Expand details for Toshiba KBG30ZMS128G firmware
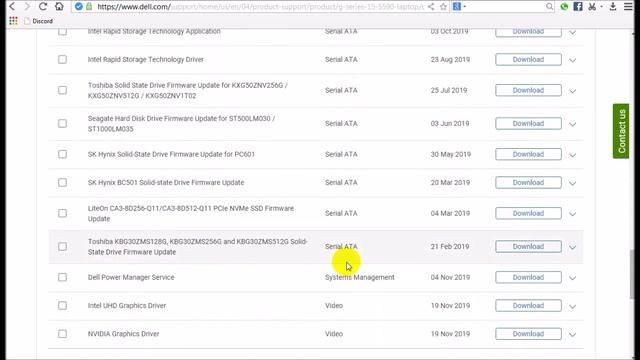 572,247
